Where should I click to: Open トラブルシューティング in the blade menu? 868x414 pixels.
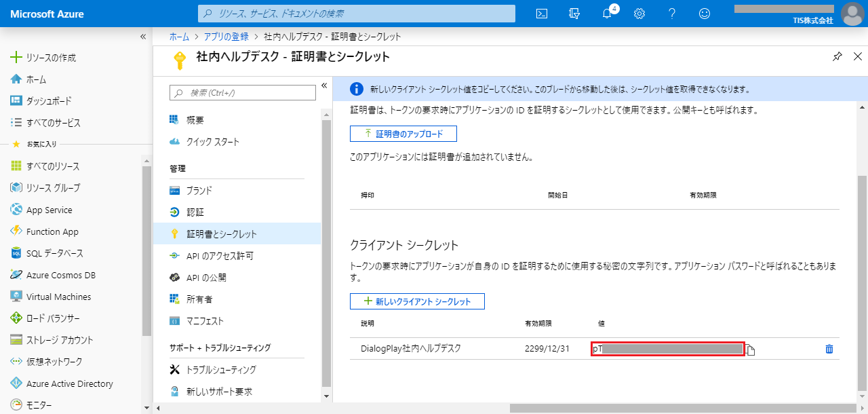[212, 370]
